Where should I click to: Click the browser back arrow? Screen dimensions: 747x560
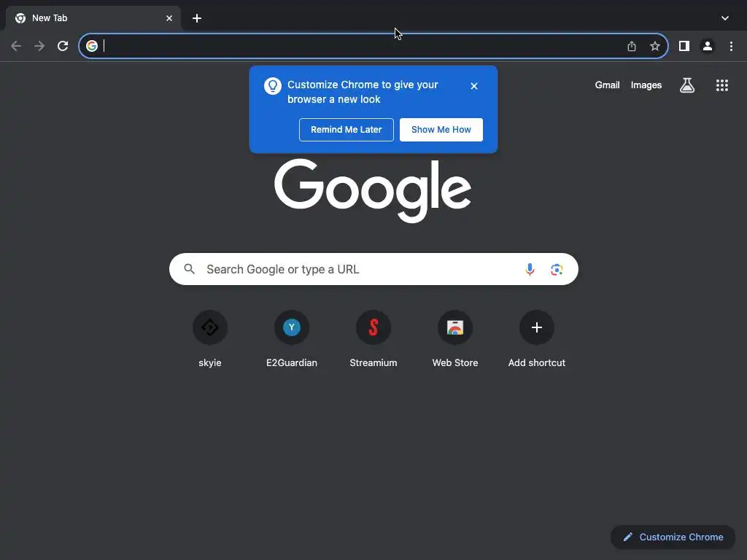coord(16,46)
